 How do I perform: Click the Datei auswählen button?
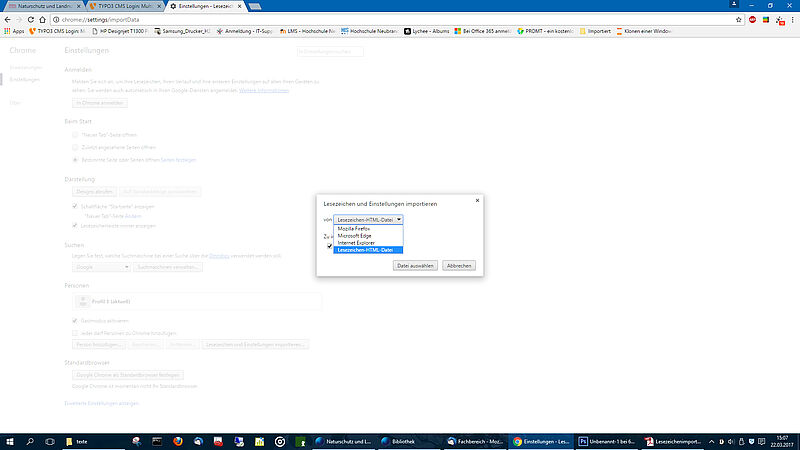click(415, 266)
